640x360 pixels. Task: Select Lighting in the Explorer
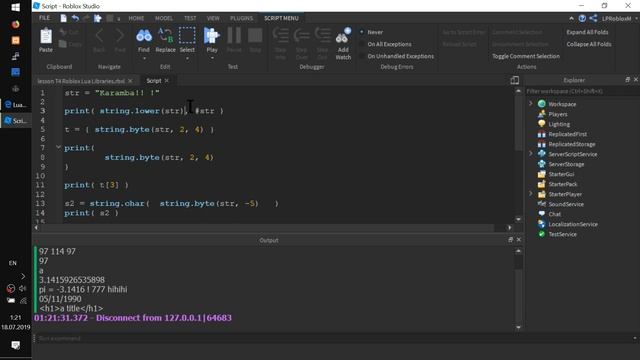(x=559, y=124)
